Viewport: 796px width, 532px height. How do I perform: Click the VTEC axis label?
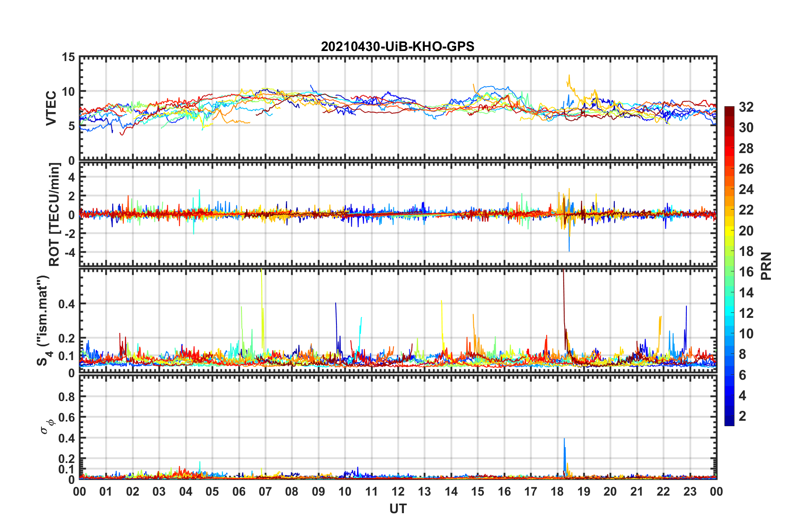(x=51, y=108)
